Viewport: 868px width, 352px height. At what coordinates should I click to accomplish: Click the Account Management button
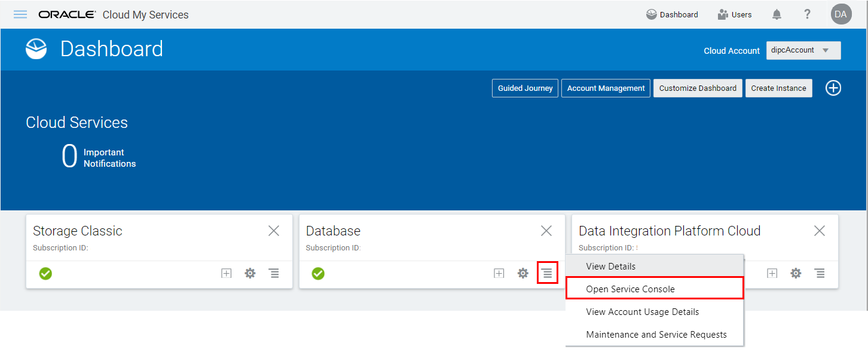(606, 88)
